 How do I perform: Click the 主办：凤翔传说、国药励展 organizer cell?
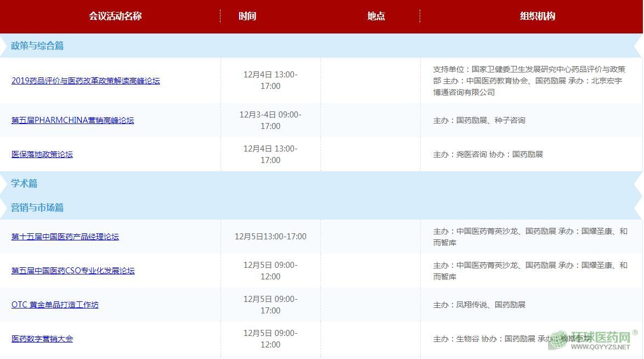coord(479,305)
